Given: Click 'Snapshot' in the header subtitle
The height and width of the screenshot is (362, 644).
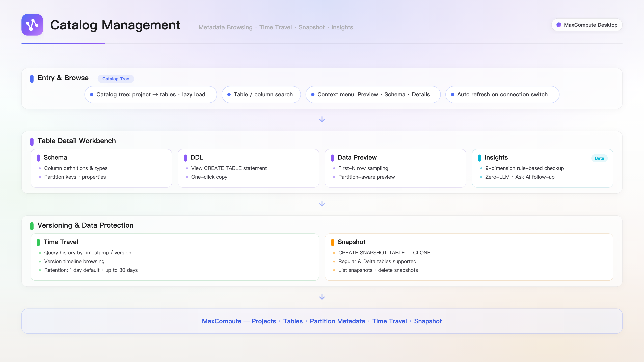Looking at the screenshot, I should (311, 27).
